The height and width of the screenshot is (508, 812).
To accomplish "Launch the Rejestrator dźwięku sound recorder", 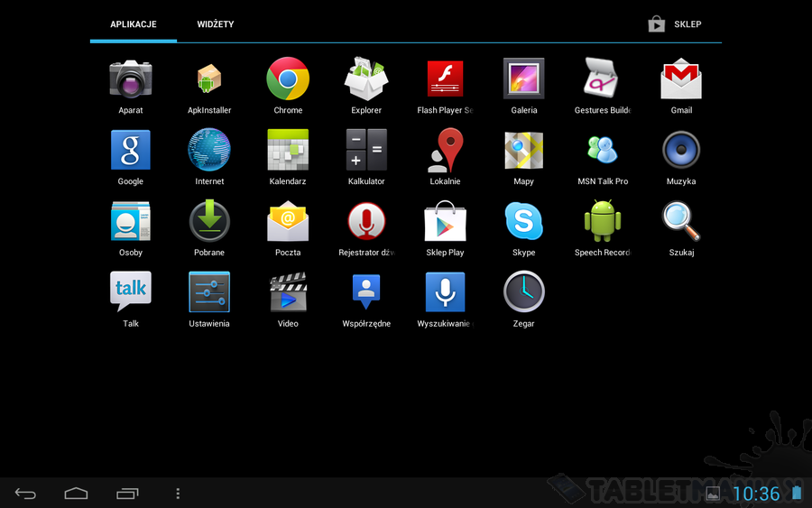I will click(366, 221).
